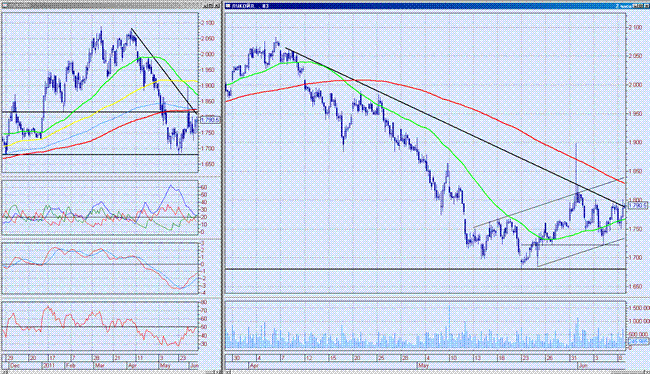The height and width of the screenshot is (374, 650).
Task: Click the volume value label on volume axis
Action: click(638, 341)
